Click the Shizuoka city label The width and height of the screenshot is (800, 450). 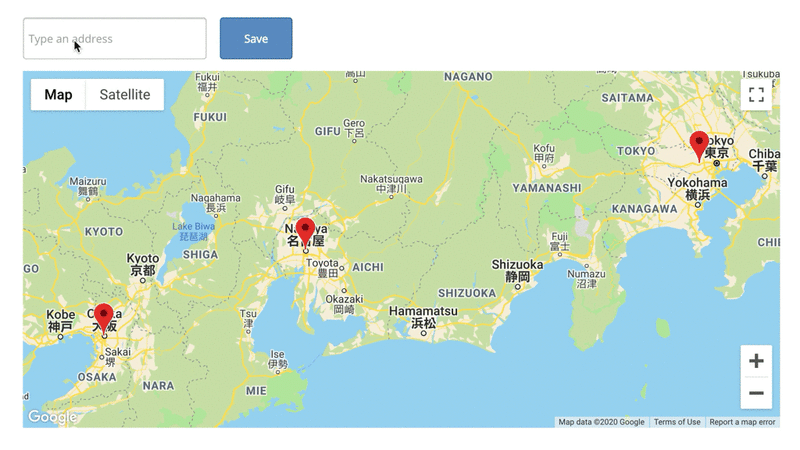[517, 271]
